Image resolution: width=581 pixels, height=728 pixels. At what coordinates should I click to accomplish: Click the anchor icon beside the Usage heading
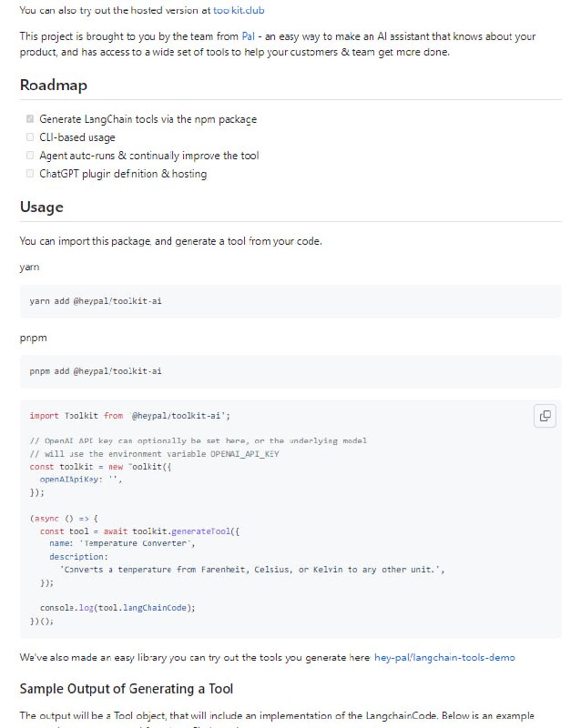9,207
